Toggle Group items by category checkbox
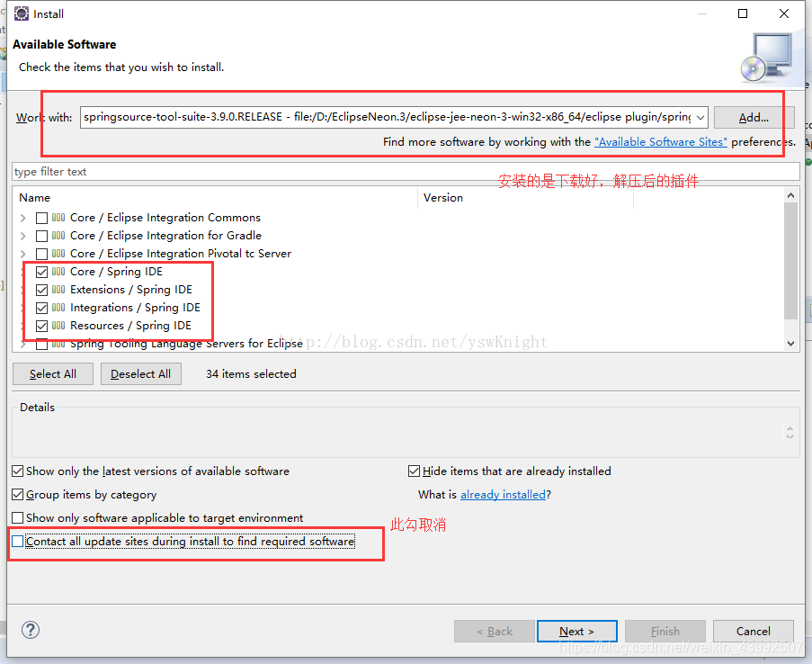812x664 pixels. [18, 495]
